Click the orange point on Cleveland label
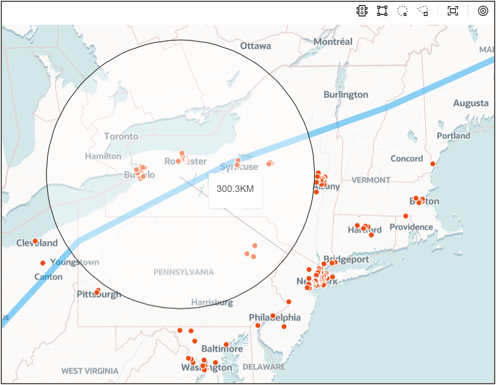 [x=35, y=241]
